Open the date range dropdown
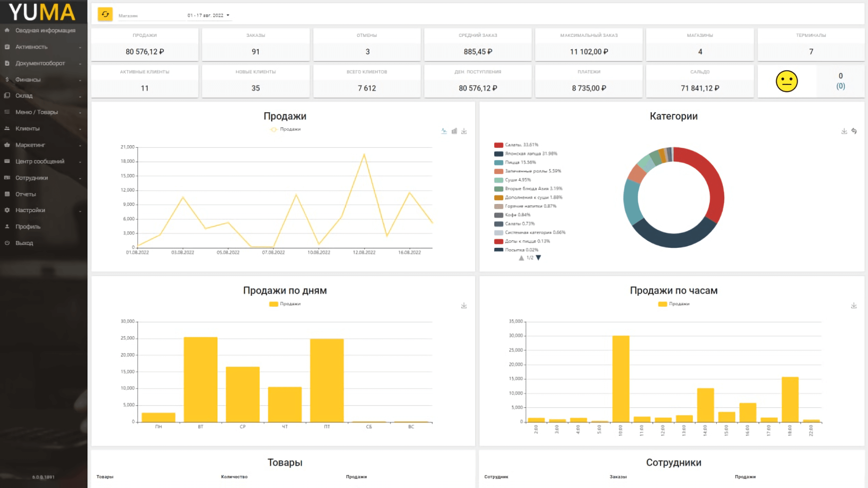Image resolution: width=868 pixels, height=488 pixels. pyautogui.click(x=209, y=15)
